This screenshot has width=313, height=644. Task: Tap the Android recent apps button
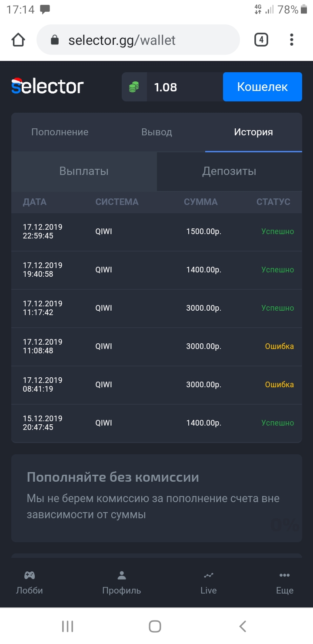[67, 626]
